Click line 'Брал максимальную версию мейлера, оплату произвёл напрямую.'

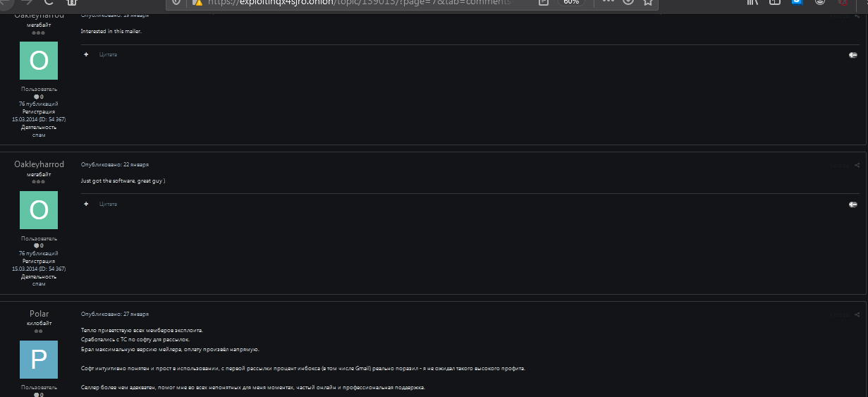pyautogui.click(x=170, y=349)
